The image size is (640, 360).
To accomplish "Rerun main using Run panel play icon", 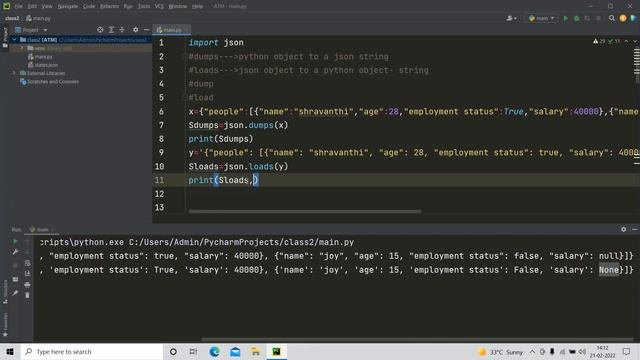I will coord(15,241).
